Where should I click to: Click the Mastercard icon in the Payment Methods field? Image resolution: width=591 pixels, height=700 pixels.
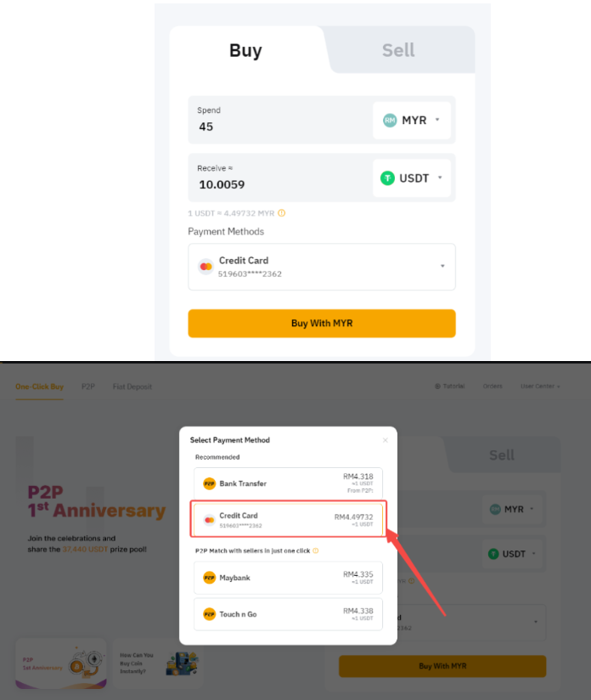205,267
